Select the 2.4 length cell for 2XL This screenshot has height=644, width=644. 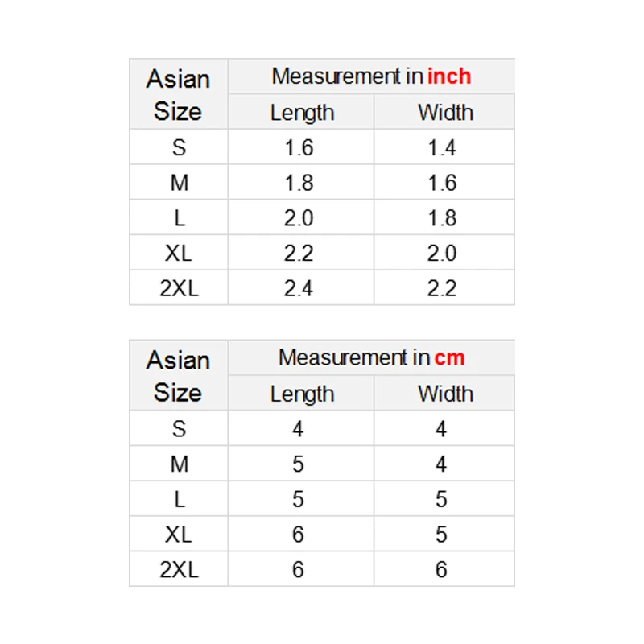click(299, 288)
